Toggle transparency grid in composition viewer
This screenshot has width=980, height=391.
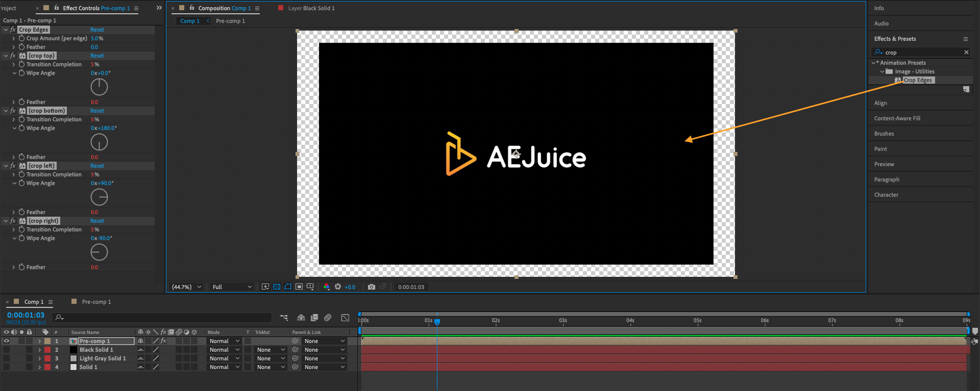coord(277,287)
